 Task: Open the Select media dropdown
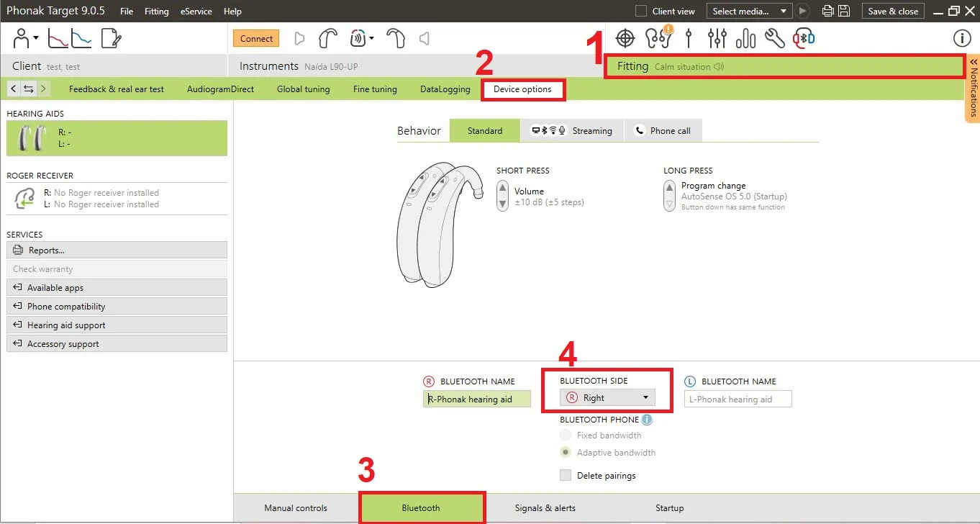pos(749,11)
